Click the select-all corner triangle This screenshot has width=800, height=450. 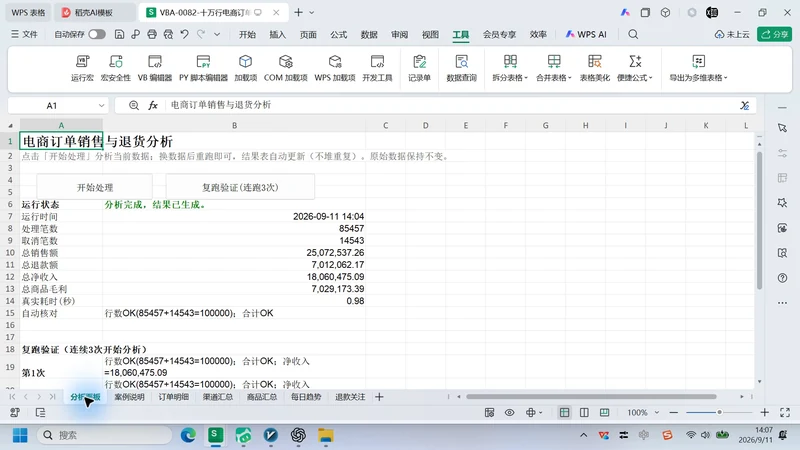point(10,125)
